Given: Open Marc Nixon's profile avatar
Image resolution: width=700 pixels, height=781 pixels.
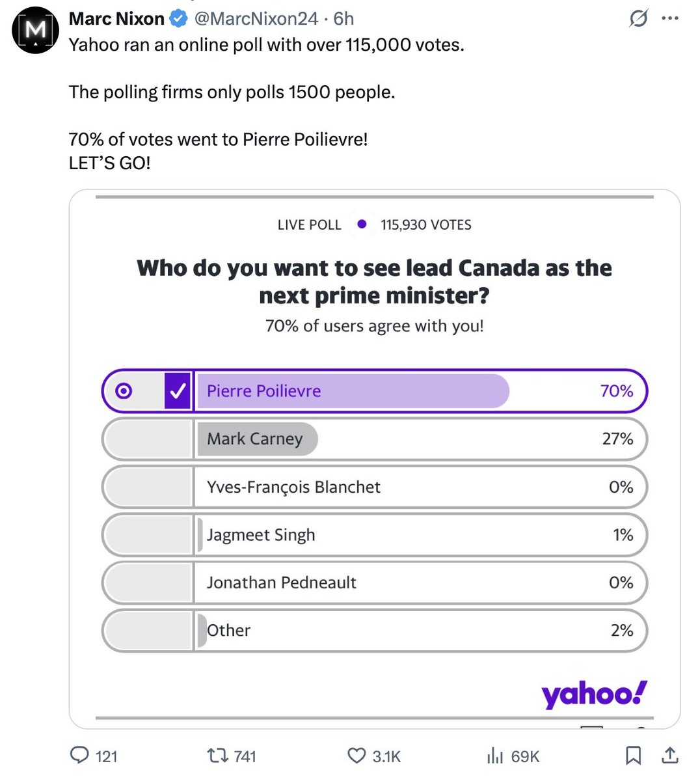Looking at the screenshot, I should 36,30.
